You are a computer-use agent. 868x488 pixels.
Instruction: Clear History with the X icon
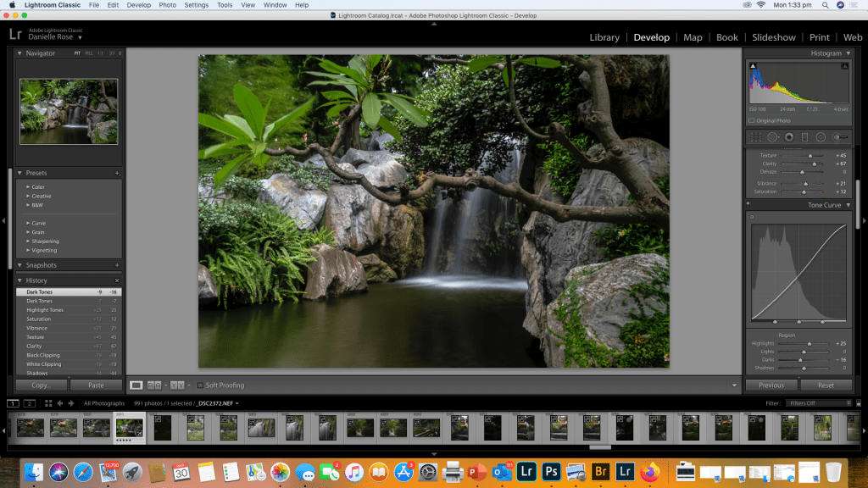(117, 280)
